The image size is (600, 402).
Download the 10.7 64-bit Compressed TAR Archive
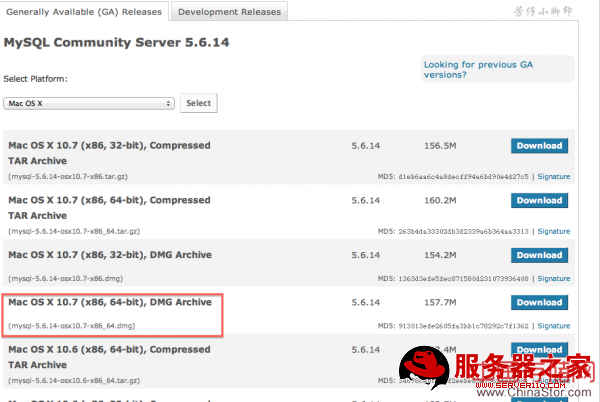[539, 200]
